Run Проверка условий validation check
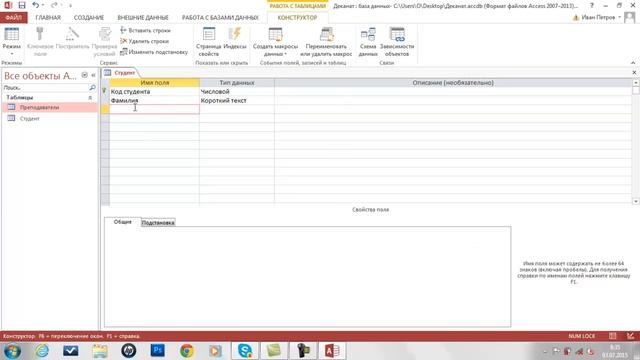 pos(104,41)
